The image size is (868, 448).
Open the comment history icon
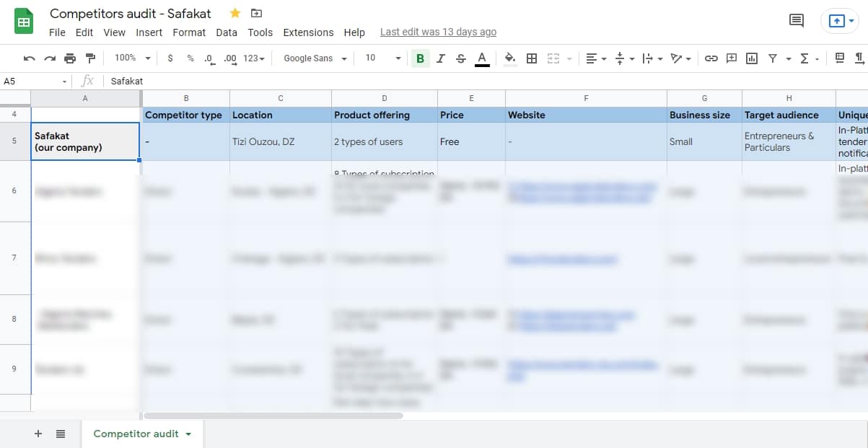tap(797, 21)
